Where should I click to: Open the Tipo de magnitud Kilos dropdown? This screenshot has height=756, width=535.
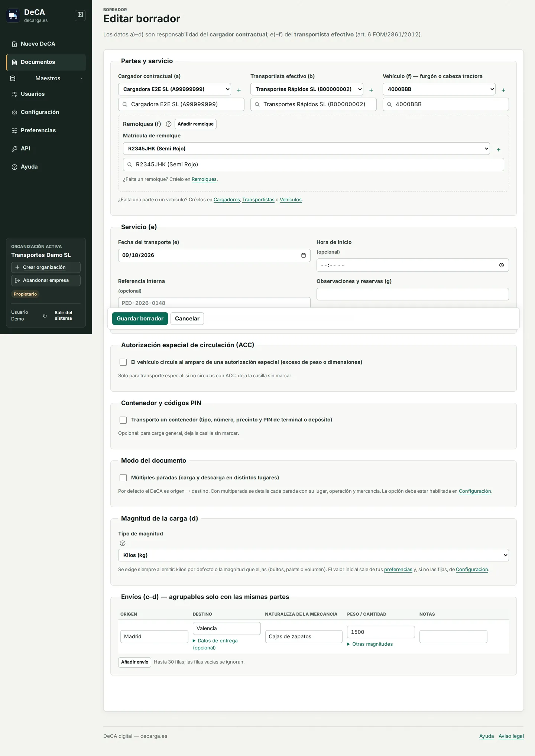[x=314, y=555]
